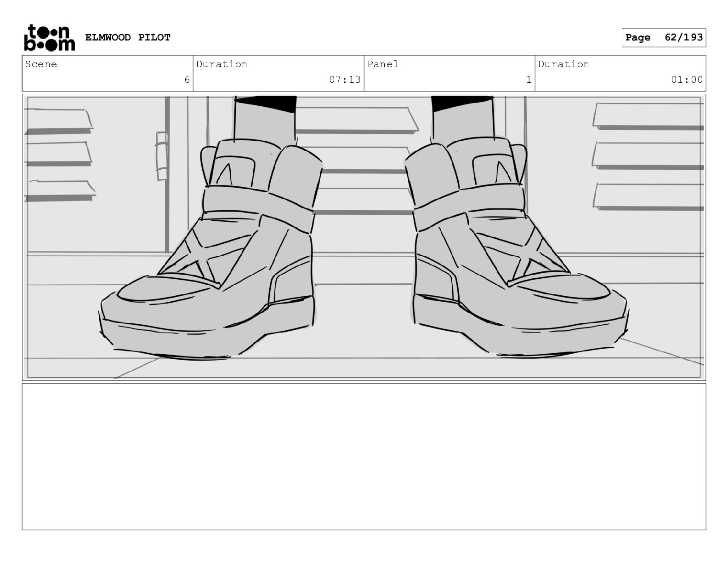728x563 pixels.
Task: Click the Scene label
Action: (41, 64)
